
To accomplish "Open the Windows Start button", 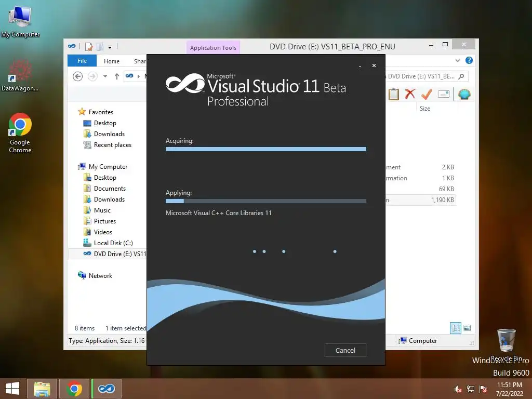I will point(12,389).
